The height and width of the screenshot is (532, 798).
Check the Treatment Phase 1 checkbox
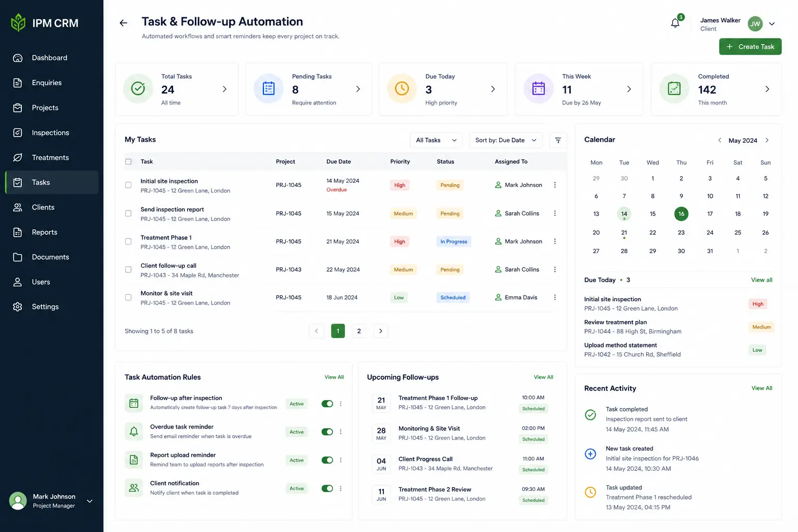click(128, 242)
